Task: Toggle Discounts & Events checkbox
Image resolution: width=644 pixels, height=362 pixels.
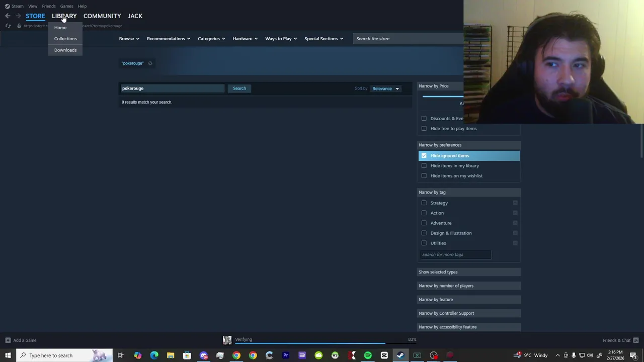Action: [424, 119]
